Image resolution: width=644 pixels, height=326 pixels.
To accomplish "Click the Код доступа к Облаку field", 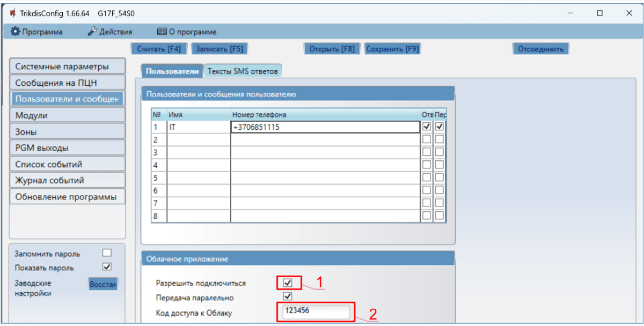I will tap(314, 311).
